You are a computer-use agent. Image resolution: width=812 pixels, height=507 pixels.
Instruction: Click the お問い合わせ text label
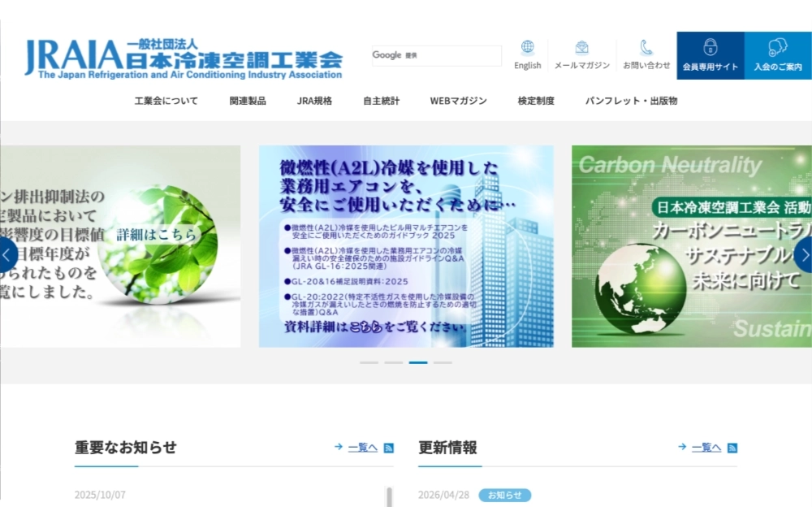646,65
